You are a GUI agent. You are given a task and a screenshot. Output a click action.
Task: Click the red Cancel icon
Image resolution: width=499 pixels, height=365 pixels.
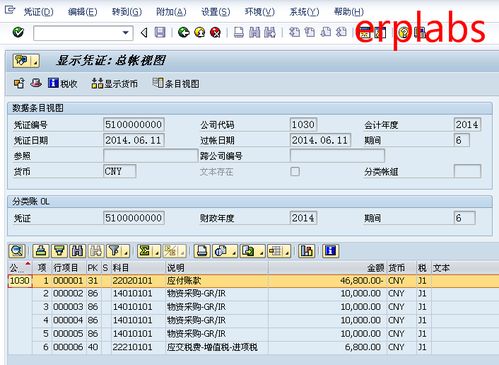(216, 32)
